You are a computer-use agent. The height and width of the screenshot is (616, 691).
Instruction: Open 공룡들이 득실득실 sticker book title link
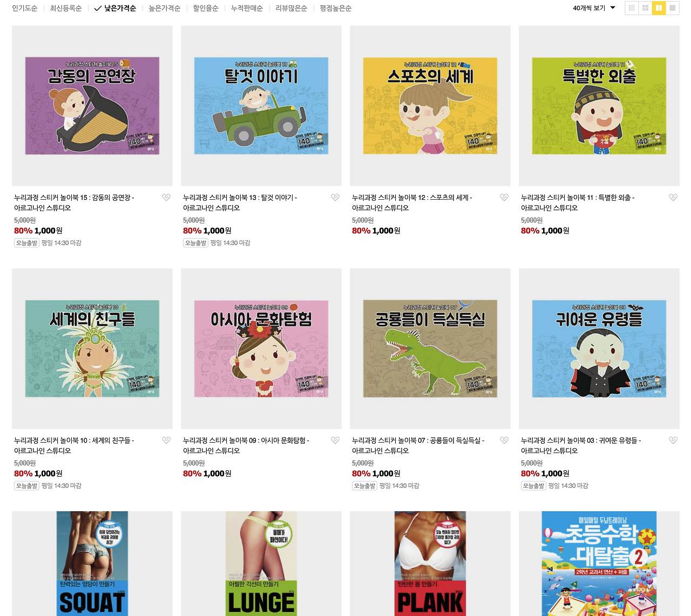(x=418, y=445)
